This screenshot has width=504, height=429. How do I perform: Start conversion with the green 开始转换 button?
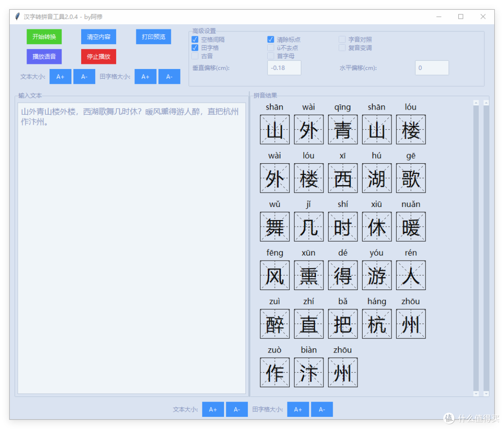(44, 37)
